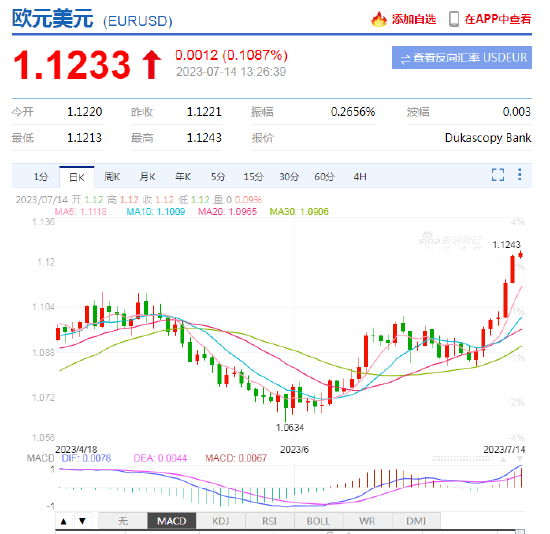
Task: Click 查看反向汇率 USDEUR button
Action: pyautogui.click(x=462, y=58)
